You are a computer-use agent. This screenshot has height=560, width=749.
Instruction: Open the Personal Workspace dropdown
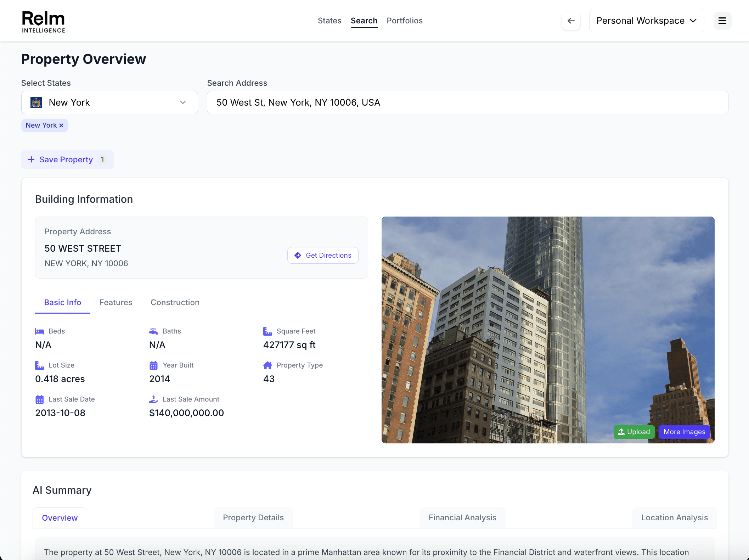pyautogui.click(x=646, y=21)
